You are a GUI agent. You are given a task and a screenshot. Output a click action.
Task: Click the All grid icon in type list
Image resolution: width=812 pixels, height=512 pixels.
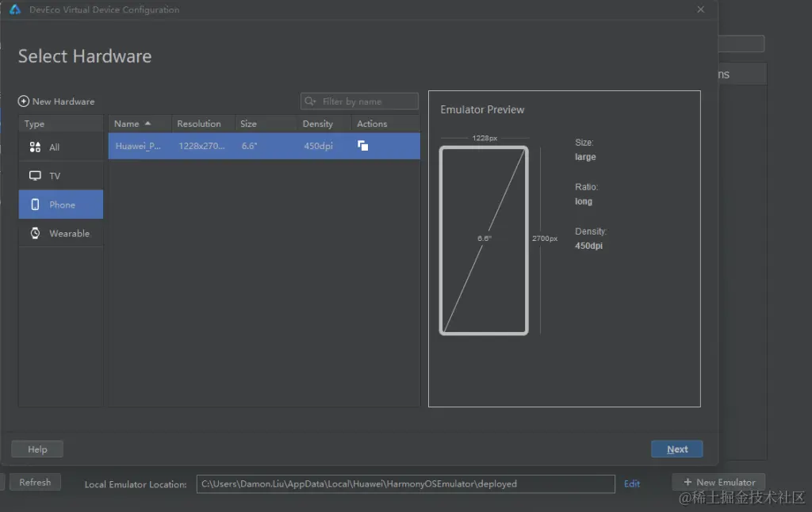pos(35,147)
